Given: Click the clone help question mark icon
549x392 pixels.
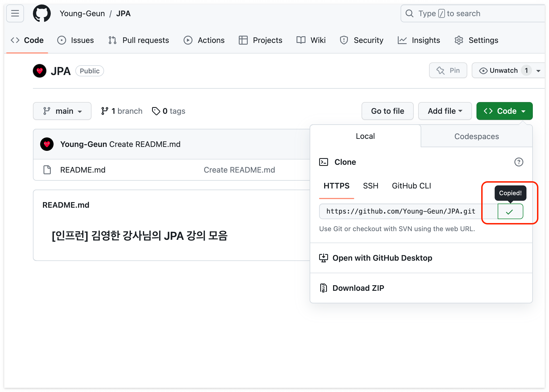Looking at the screenshot, I should tap(518, 162).
